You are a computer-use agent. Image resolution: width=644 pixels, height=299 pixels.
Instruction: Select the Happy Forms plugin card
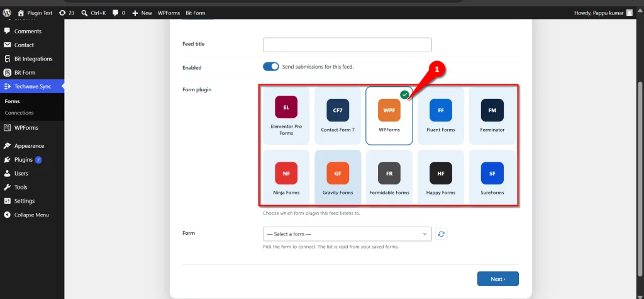pos(441,178)
